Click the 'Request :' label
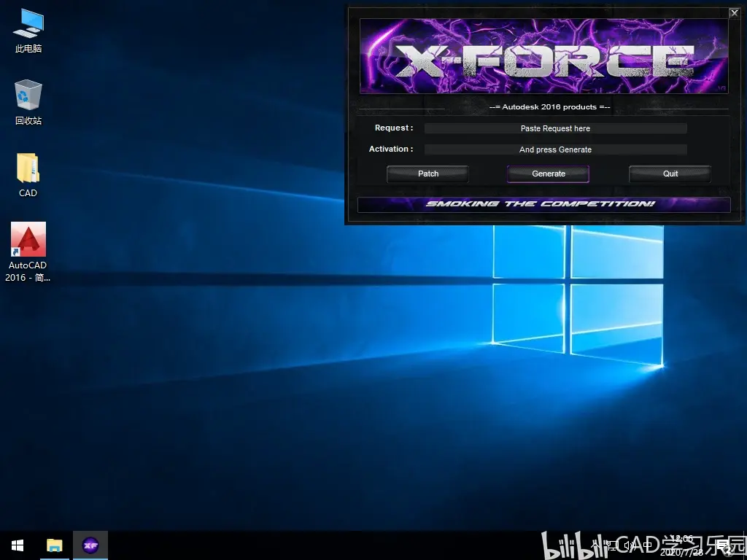747x560 pixels. pos(394,128)
